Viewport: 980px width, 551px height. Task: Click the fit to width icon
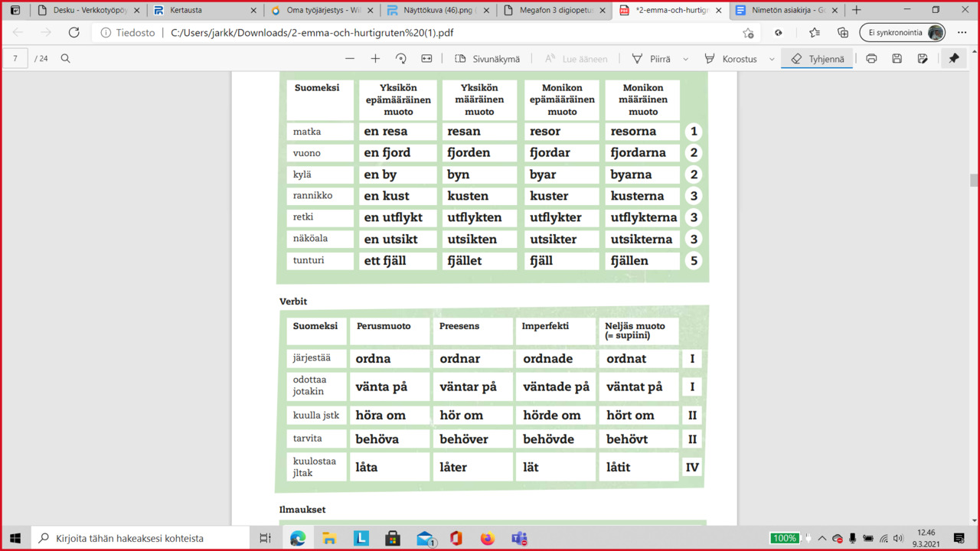426,59
